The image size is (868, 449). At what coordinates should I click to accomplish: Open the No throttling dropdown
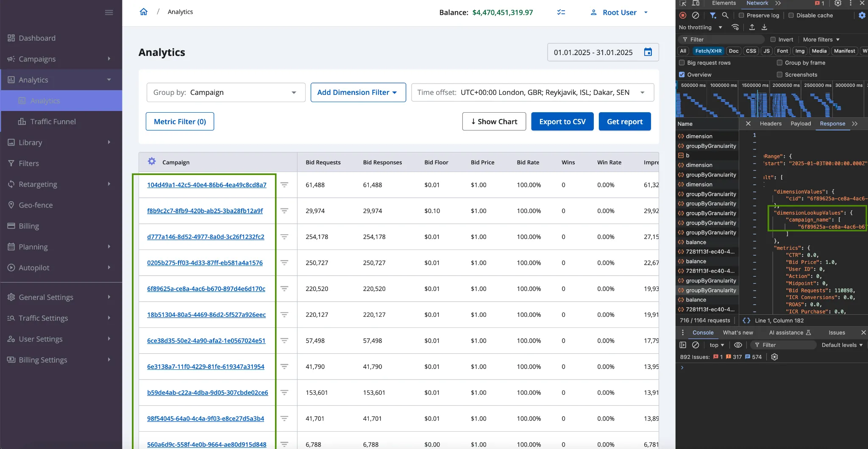700,27
